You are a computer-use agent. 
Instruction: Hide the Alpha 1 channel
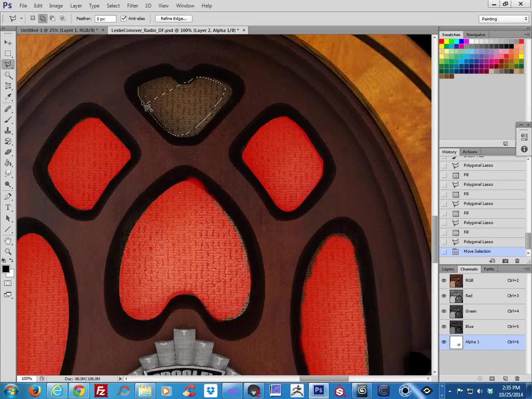click(444, 342)
